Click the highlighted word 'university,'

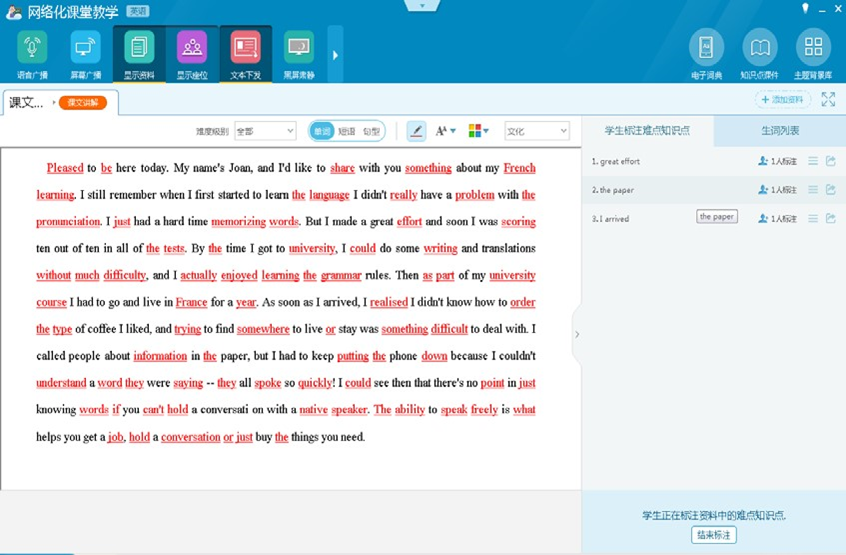[312, 249]
